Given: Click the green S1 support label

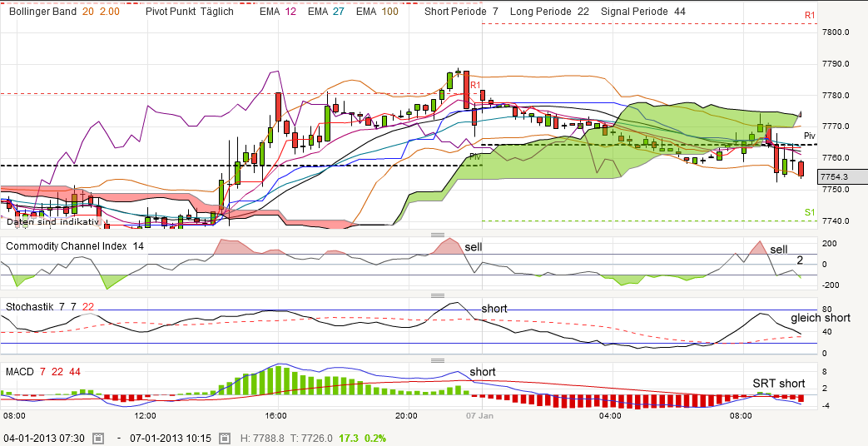Looking at the screenshot, I should (x=810, y=212).
